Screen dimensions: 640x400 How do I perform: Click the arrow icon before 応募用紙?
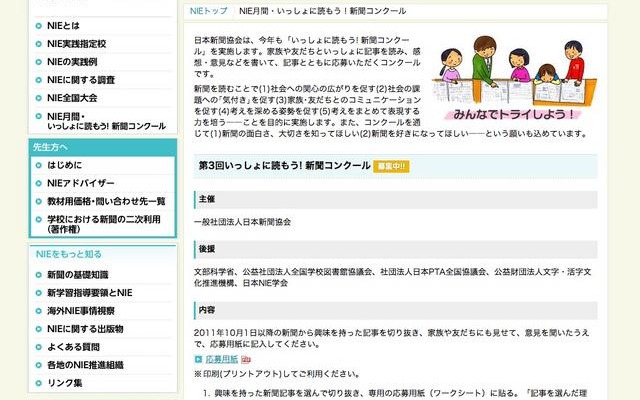click(198, 359)
